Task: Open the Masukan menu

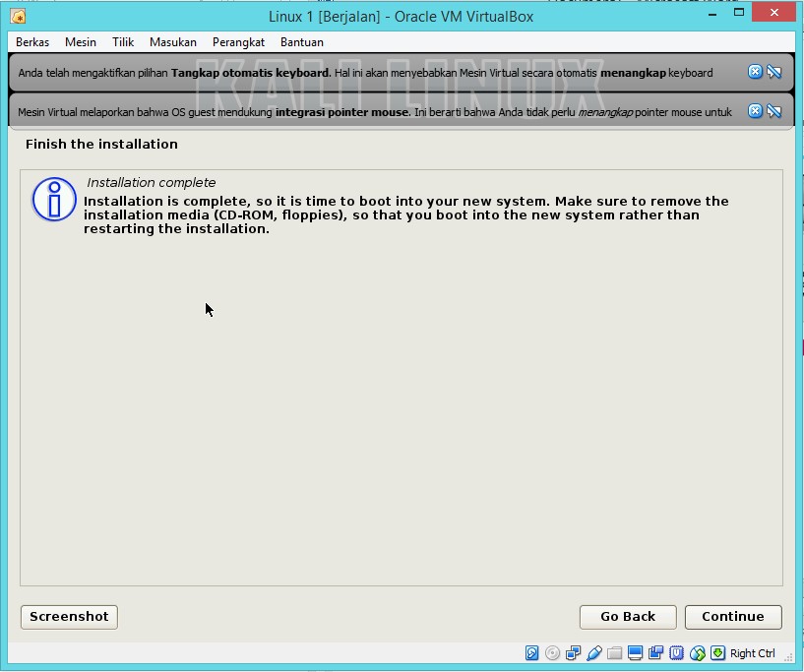Action: point(173,42)
